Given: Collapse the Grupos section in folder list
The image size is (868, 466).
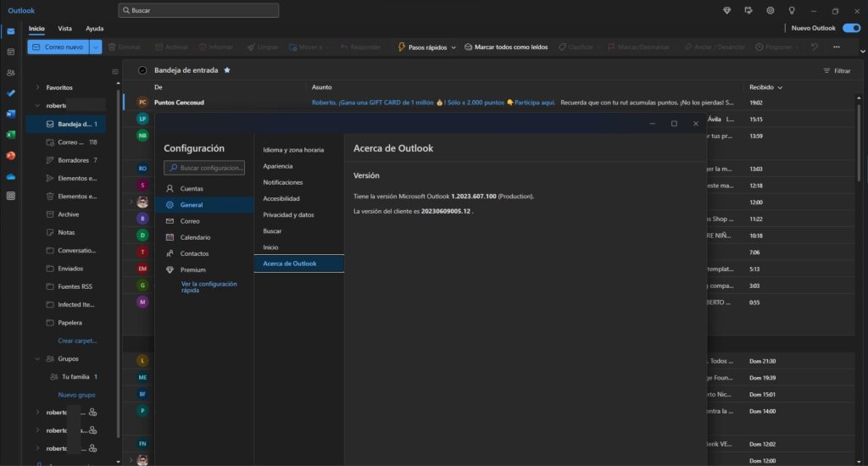Looking at the screenshot, I should click(x=37, y=358).
